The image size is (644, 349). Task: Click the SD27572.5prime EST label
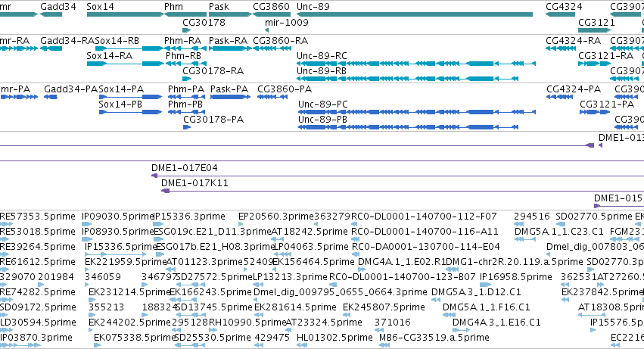click(214, 277)
